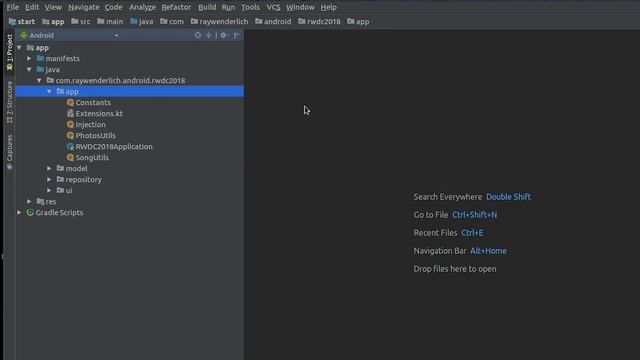Click the SongUtils Kotlin object icon
This screenshot has width=640, height=360.
70,158
